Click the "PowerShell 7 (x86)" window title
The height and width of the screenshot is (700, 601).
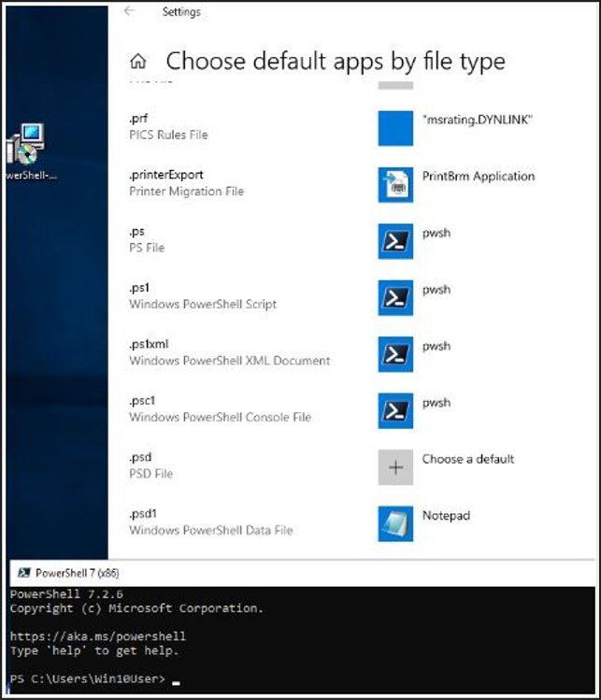click(78, 573)
